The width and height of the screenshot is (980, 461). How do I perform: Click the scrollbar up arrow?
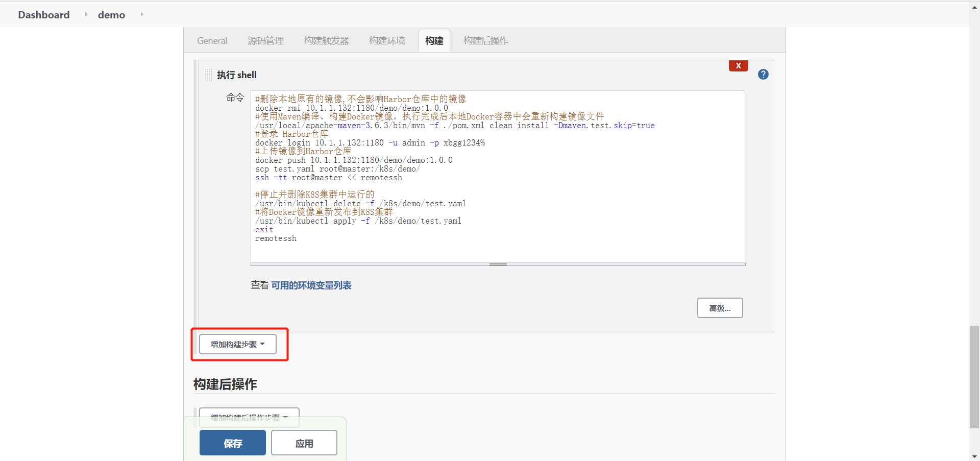tap(974, 7)
